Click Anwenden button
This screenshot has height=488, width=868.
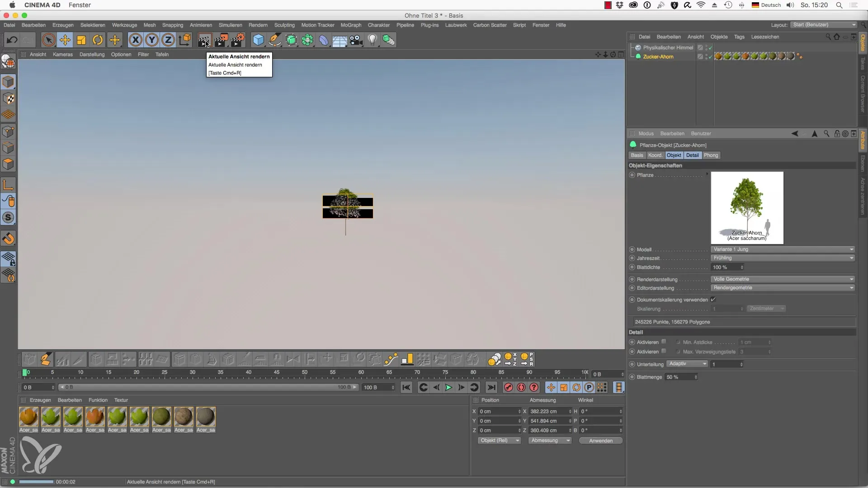pyautogui.click(x=600, y=441)
